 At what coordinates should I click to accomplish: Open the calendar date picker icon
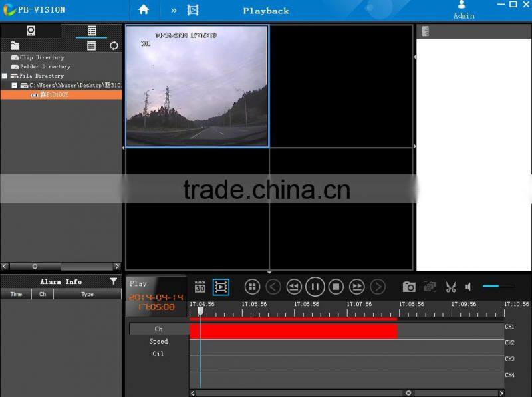(x=200, y=287)
